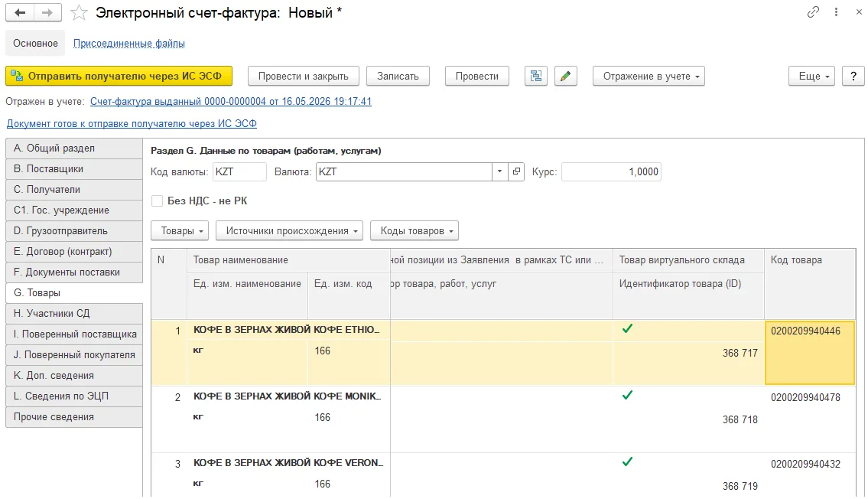The width and height of the screenshot is (868, 499).
Task: Open 'C1. Гос. учреждение' section
Action: [74, 210]
